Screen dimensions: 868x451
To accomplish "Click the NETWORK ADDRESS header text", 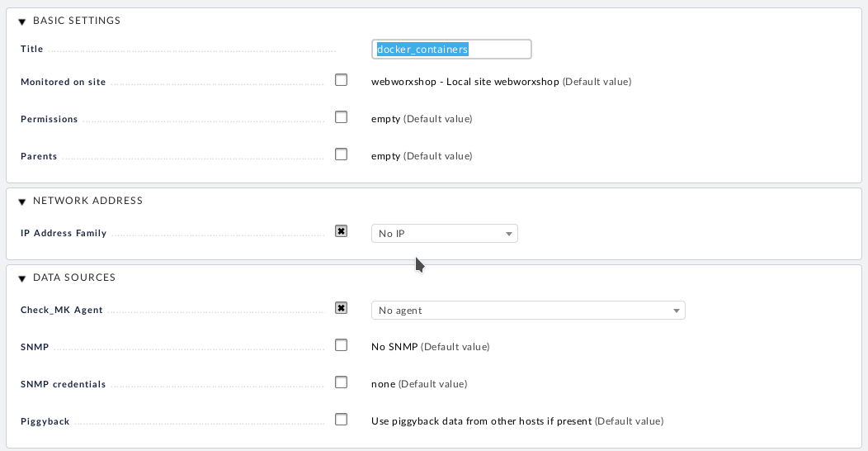I will [87, 201].
